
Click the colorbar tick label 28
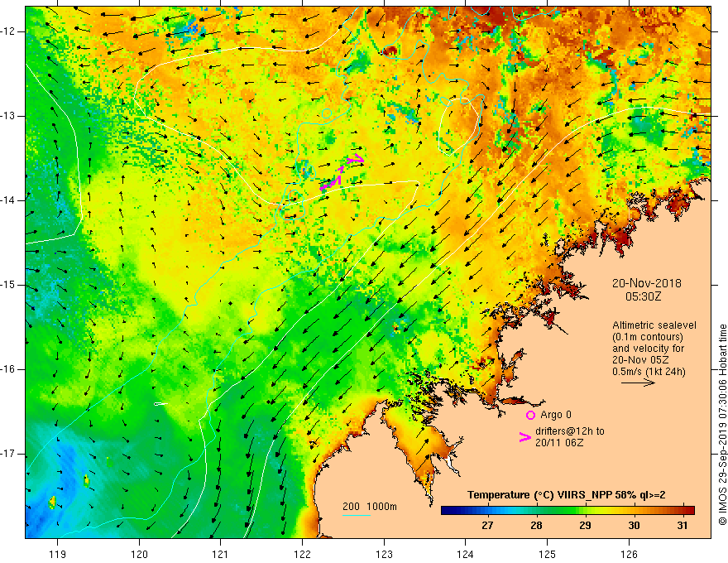pyautogui.click(x=536, y=526)
